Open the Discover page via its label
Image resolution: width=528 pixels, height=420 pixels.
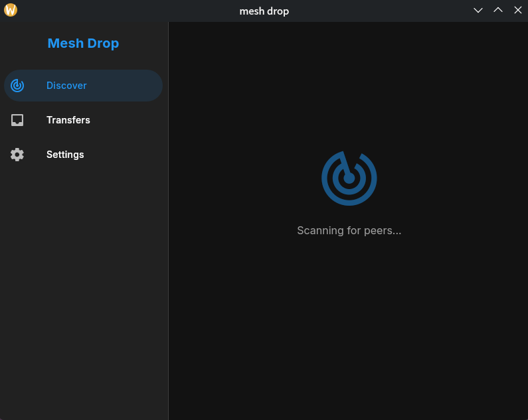[x=66, y=86]
